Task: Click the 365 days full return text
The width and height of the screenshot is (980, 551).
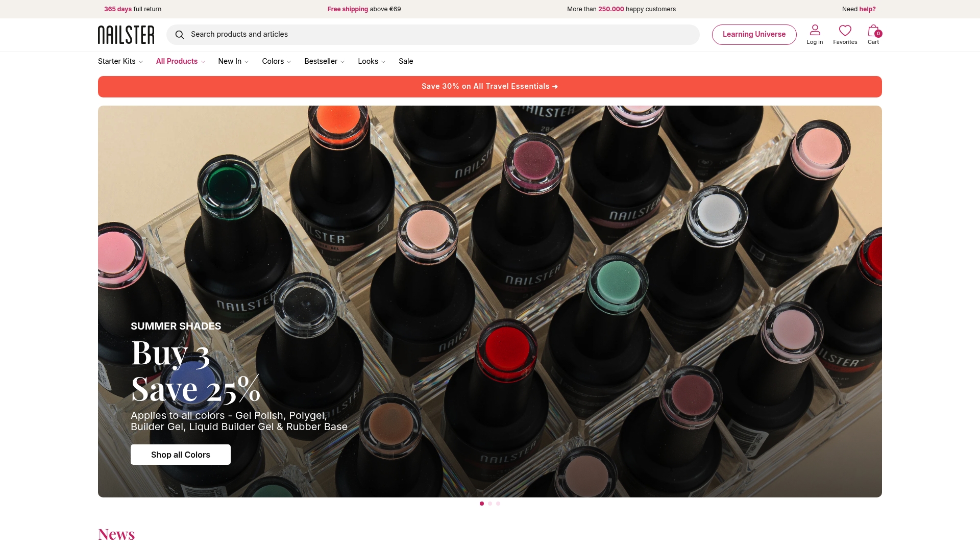Action: pyautogui.click(x=133, y=9)
